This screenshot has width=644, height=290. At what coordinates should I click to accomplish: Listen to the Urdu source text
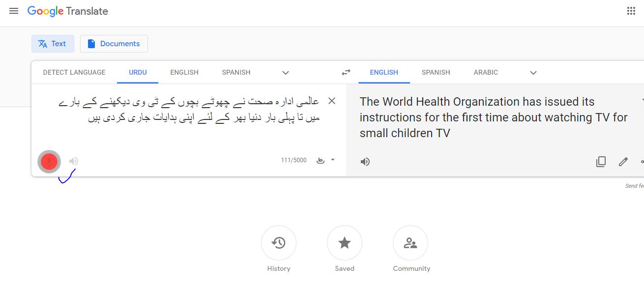point(73,161)
